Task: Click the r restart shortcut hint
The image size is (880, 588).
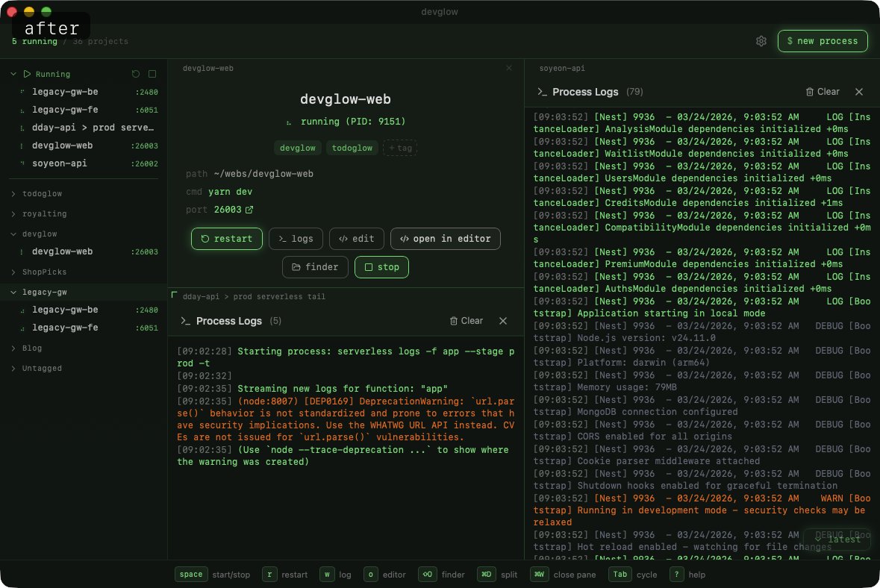Action: (x=285, y=575)
